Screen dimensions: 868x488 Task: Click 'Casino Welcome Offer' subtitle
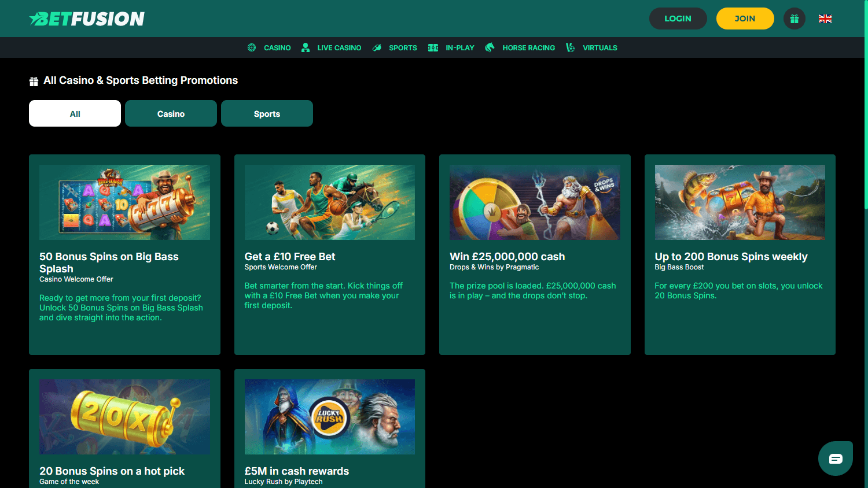tap(76, 279)
